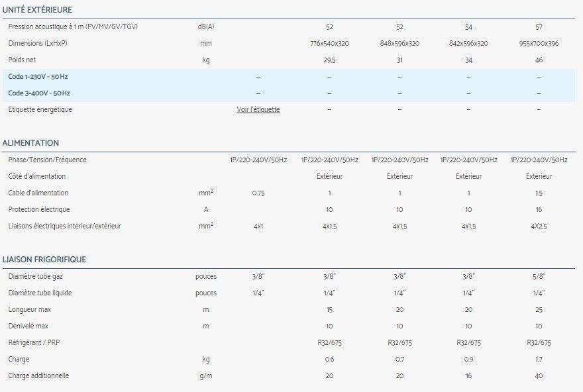Viewport: 583px width, 392px height.
Task: Click the Charge value 1.7 kg
Action: 539,359
